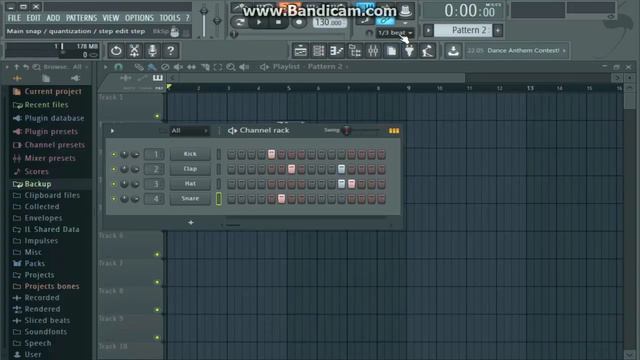Open the channel rack menu arrow

112,131
